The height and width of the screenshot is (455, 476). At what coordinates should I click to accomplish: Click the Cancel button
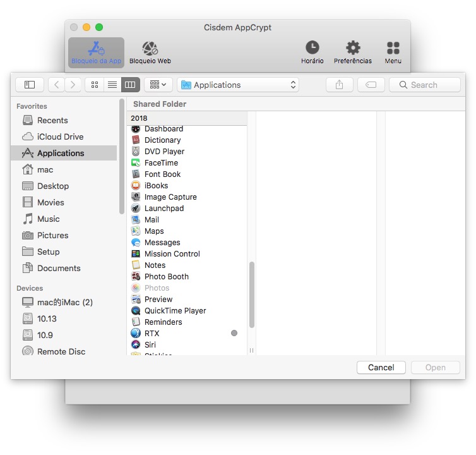[x=381, y=367]
